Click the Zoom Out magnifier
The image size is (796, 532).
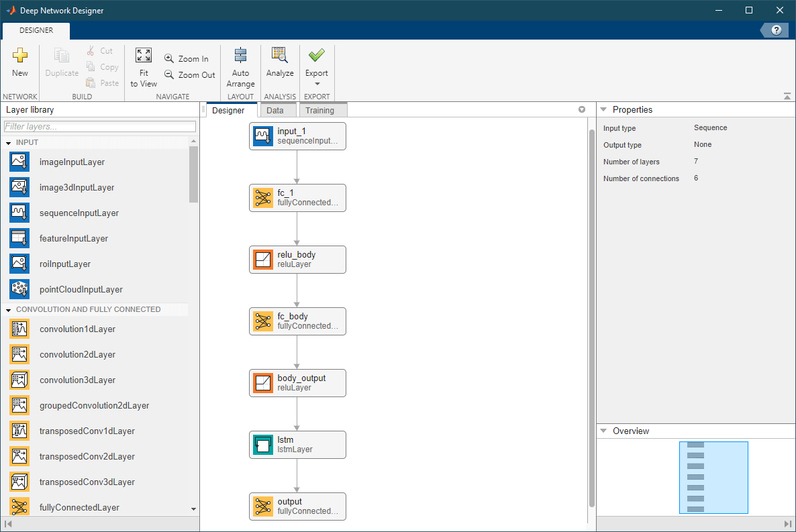click(x=169, y=74)
